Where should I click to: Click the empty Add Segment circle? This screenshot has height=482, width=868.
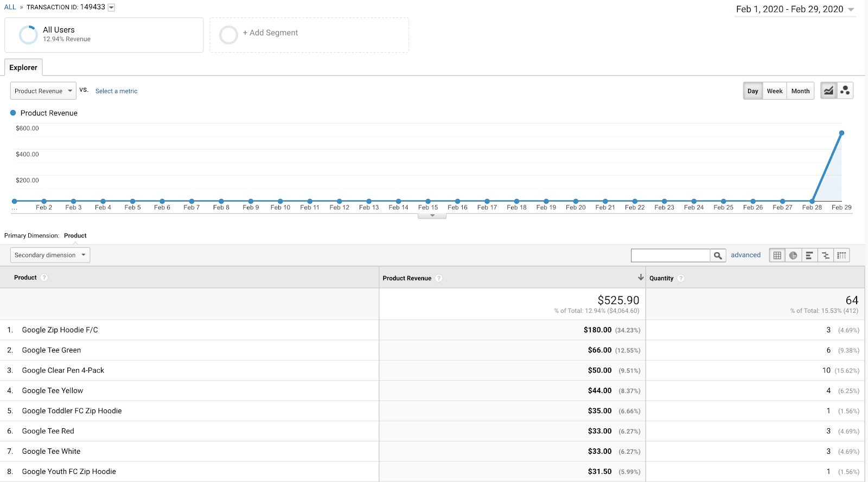tap(228, 35)
